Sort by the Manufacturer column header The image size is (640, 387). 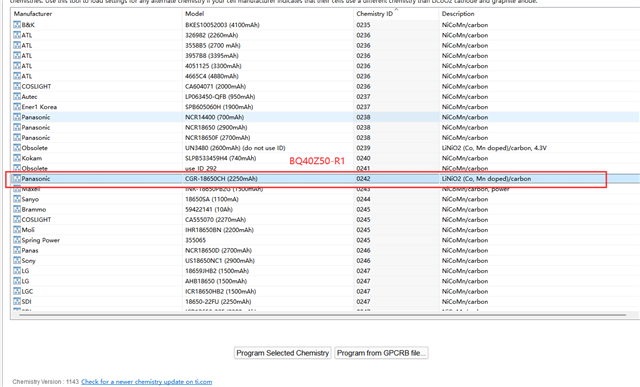click(33, 13)
